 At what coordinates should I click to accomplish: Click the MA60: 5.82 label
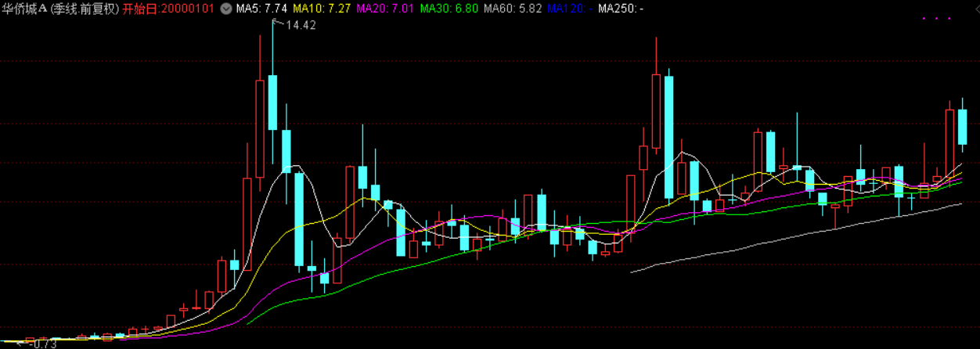click(513, 9)
